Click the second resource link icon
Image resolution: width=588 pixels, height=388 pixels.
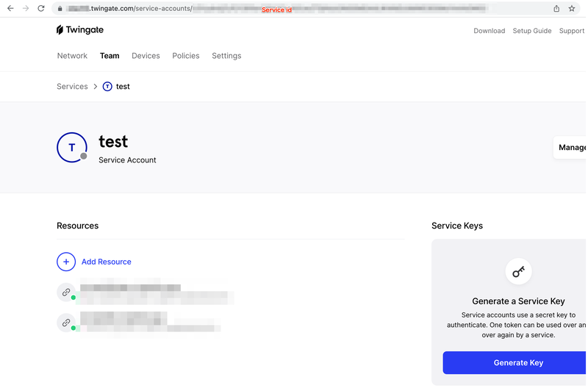[66, 323]
